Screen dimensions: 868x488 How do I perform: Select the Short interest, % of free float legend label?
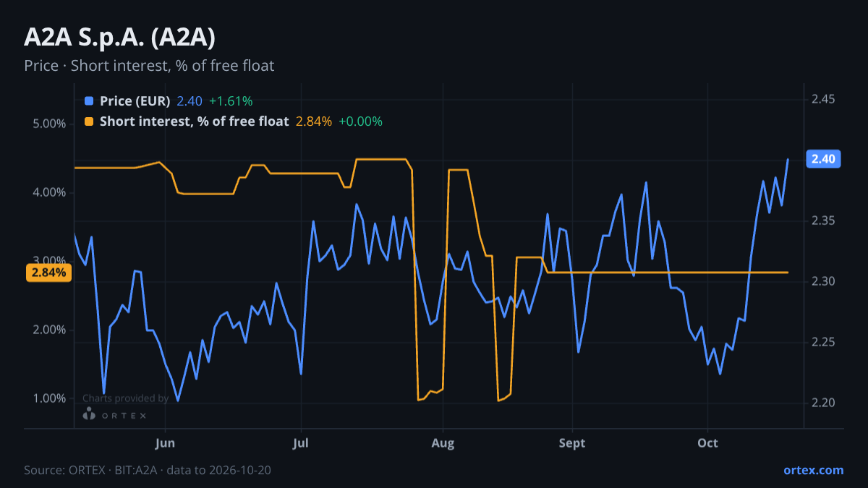tap(194, 121)
